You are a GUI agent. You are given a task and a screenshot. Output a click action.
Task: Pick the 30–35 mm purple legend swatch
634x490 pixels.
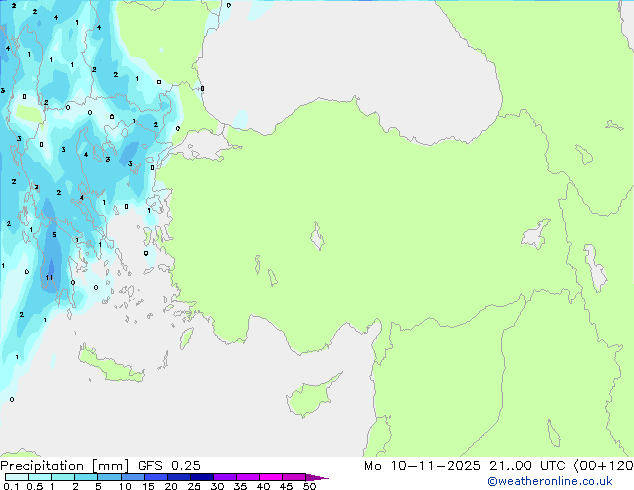(x=224, y=477)
